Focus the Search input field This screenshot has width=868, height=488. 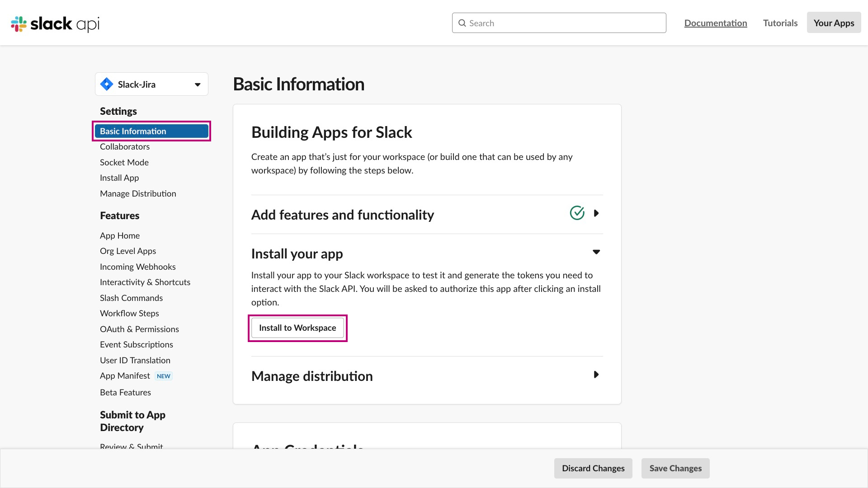pos(559,23)
